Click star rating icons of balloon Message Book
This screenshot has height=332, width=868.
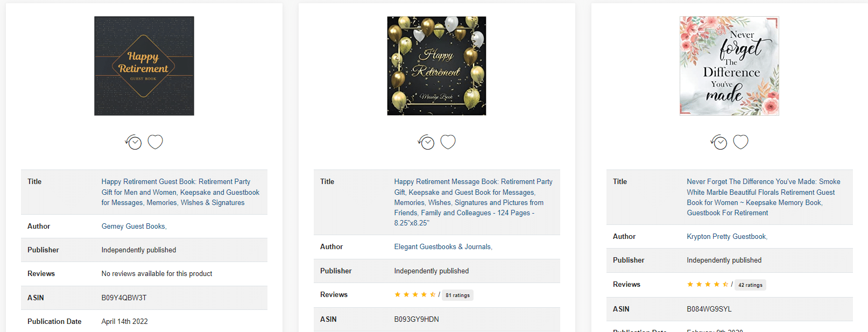415,294
